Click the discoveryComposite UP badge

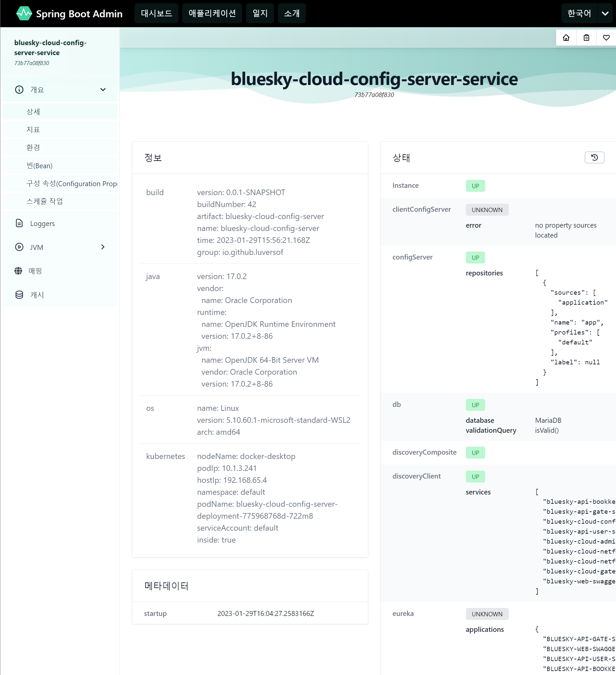(x=475, y=453)
